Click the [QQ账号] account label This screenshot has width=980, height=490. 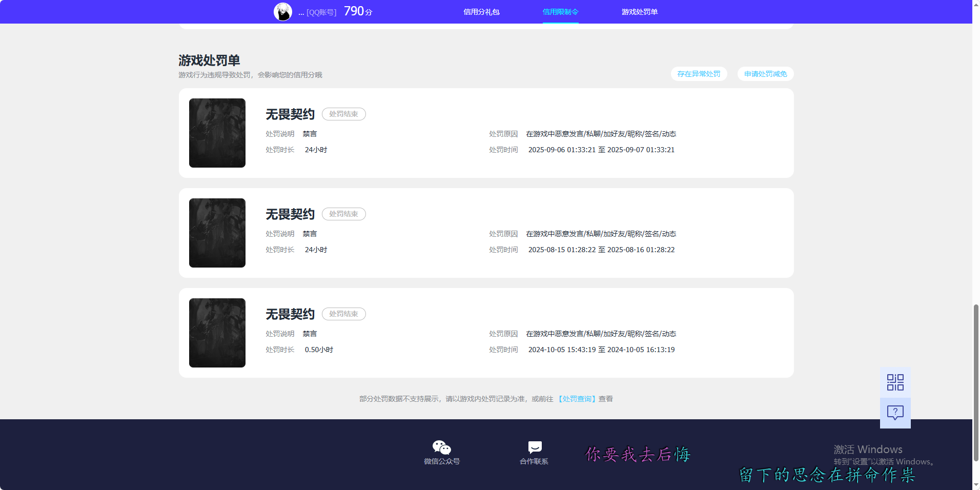[x=320, y=12]
